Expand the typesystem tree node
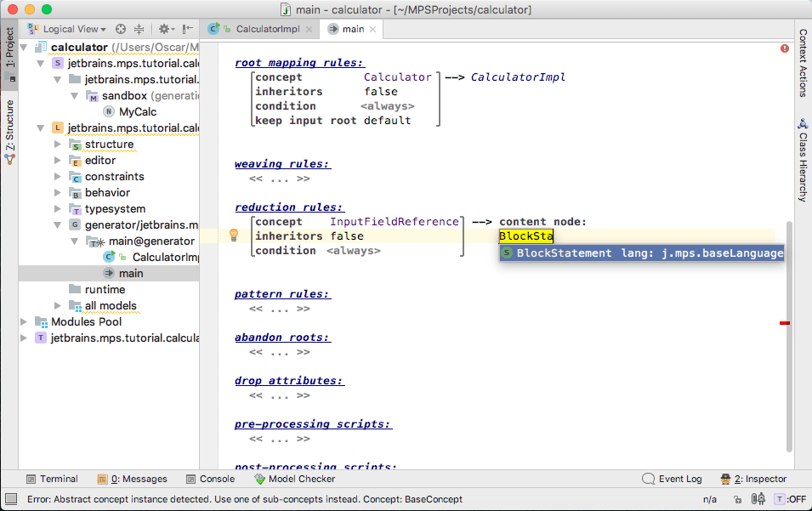812x511 pixels. (x=58, y=209)
